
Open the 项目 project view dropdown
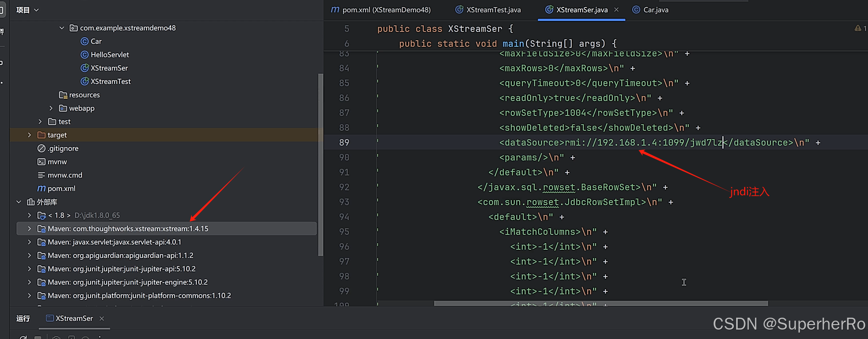(x=28, y=10)
